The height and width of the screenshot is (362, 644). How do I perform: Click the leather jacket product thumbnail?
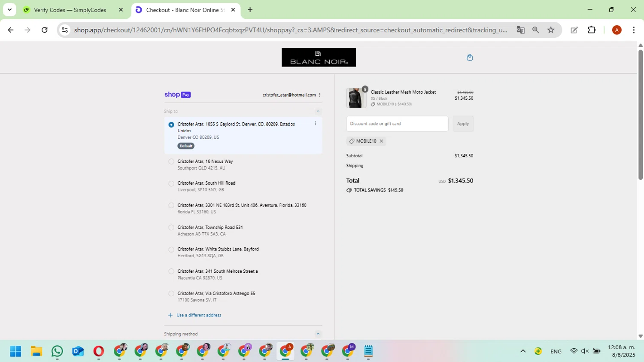(355, 98)
